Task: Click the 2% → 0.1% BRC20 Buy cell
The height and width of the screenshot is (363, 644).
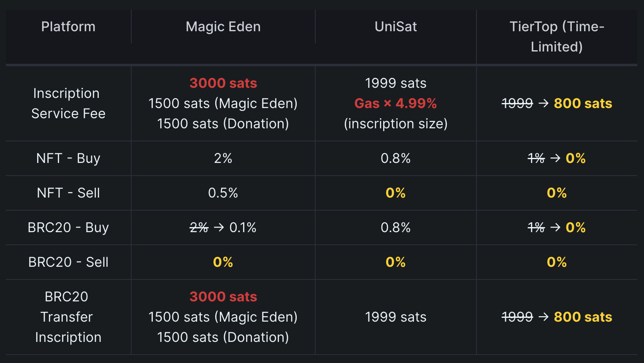Action: coord(223,228)
